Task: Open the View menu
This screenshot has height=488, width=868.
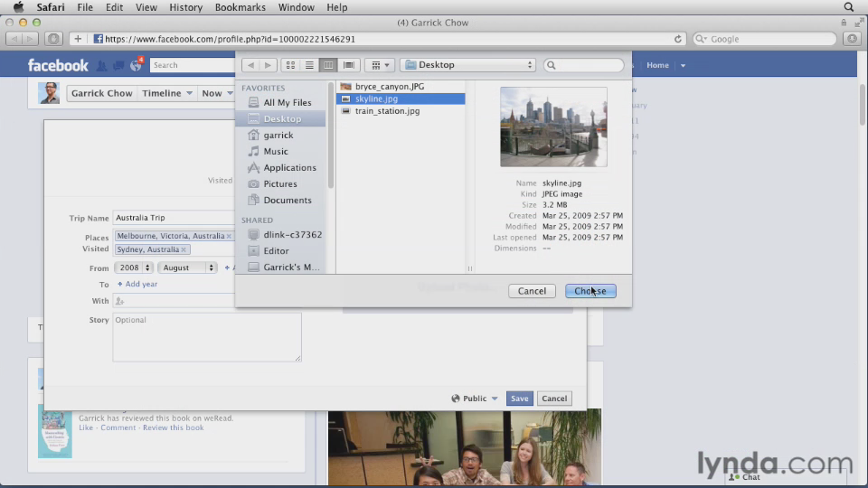Action: [x=146, y=7]
